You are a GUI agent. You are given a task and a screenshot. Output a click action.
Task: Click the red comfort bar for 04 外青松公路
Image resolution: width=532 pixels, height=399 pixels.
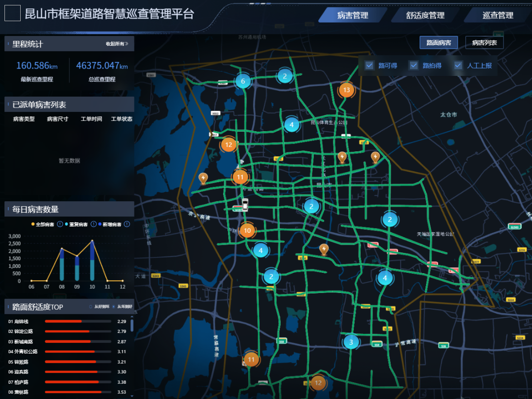click(69, 352)
